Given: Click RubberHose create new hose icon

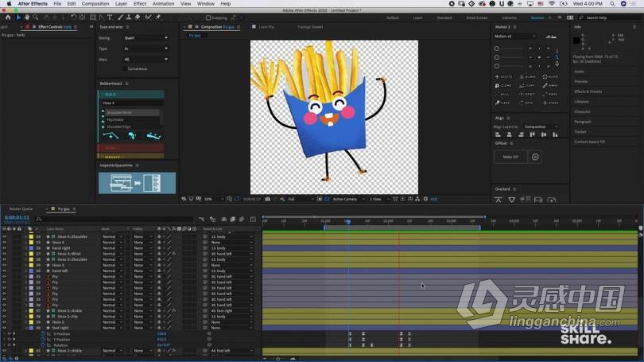Looking at the screenshot, I should (x=111, y=135).
